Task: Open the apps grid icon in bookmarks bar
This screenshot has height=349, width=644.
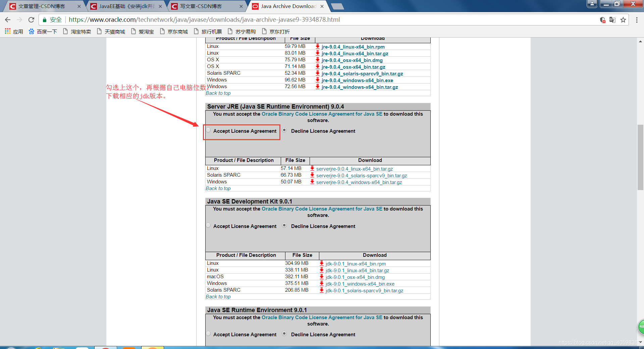Action: (7, 32)
